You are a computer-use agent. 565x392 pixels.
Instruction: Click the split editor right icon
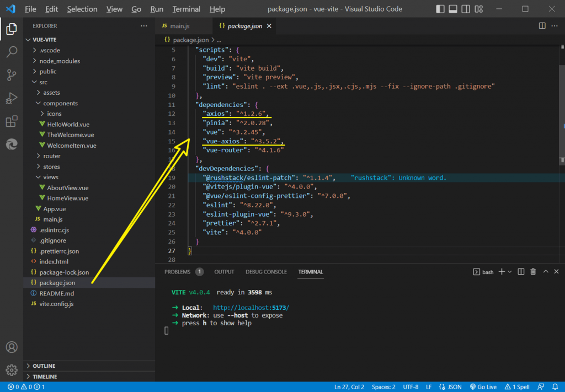click(x=542, y=26)
